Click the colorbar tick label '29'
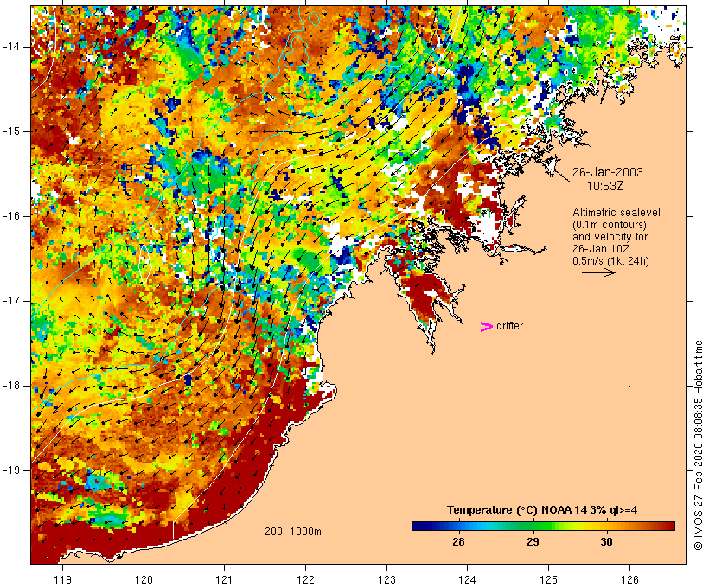 [533, 541]
